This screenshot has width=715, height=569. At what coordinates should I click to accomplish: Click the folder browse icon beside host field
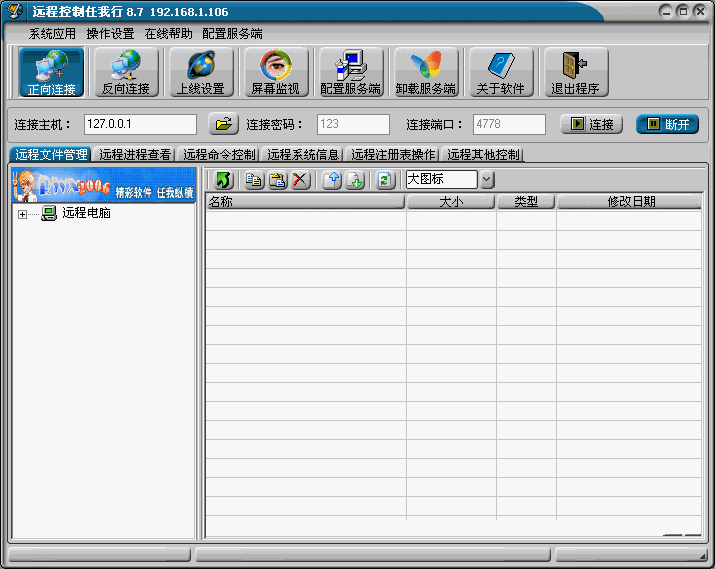(x=223, y=125)
